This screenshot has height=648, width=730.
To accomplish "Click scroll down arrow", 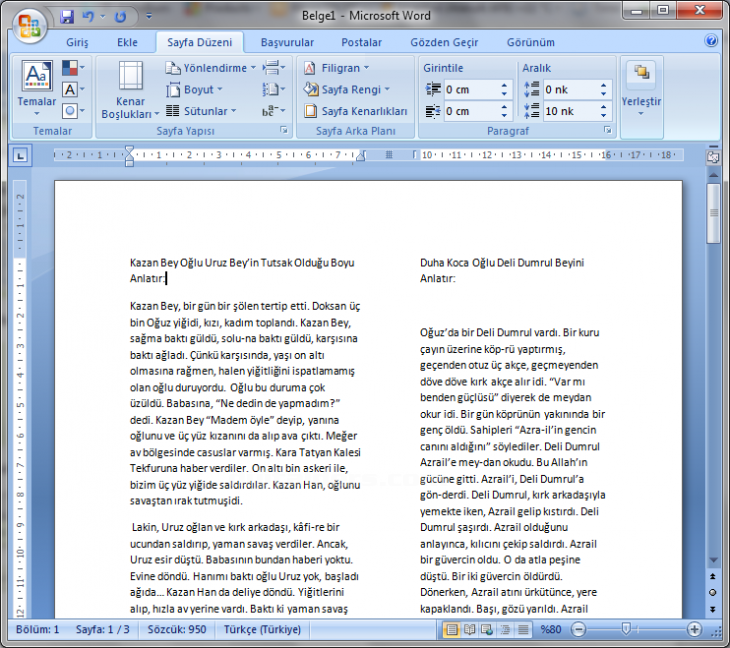I will pos(713,560).
